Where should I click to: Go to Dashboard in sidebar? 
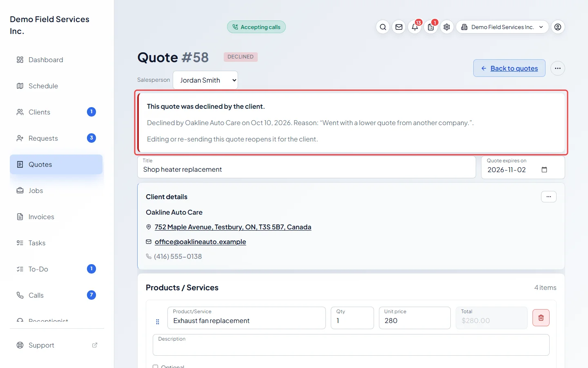[x=56, y=60]
